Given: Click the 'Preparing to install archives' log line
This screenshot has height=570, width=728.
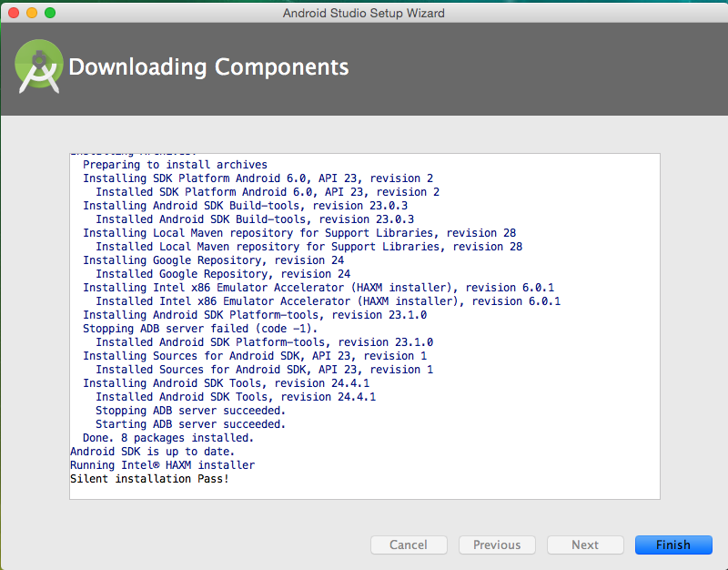Looking at the screenshot, I should (x=175, y=165).
